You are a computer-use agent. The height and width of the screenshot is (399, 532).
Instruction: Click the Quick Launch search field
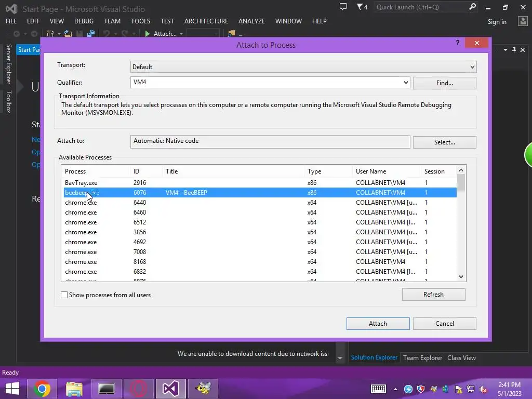click(421, 7)
